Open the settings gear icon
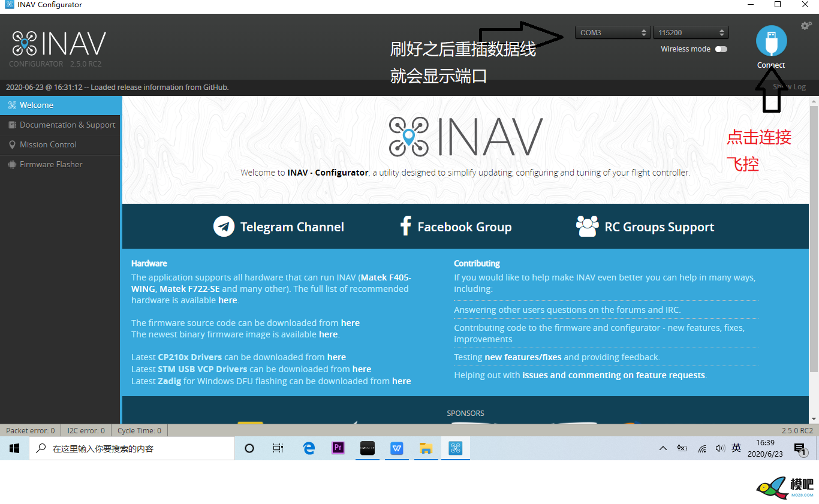The height and width of the screenshot is (504, 819). [x=806, y=26]
